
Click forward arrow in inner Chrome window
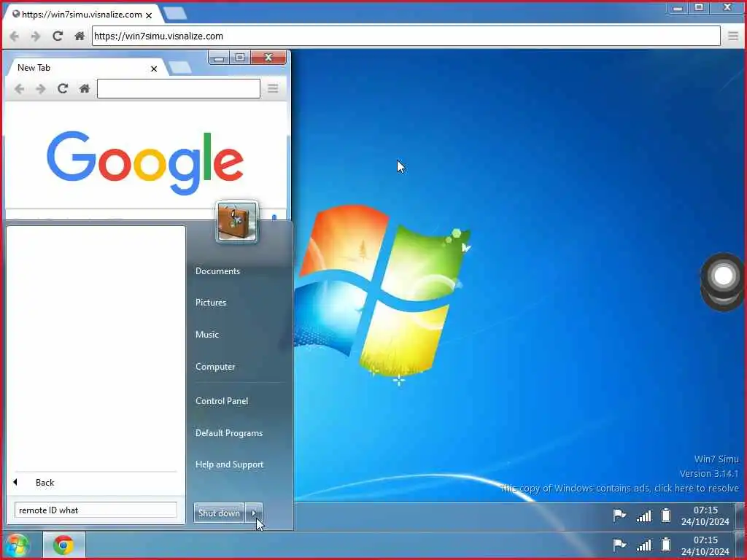pos(41,88)
